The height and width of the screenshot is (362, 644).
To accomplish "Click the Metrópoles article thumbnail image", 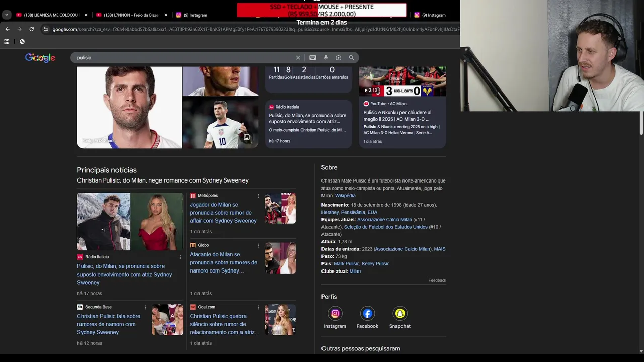I will tap(280, 208).
